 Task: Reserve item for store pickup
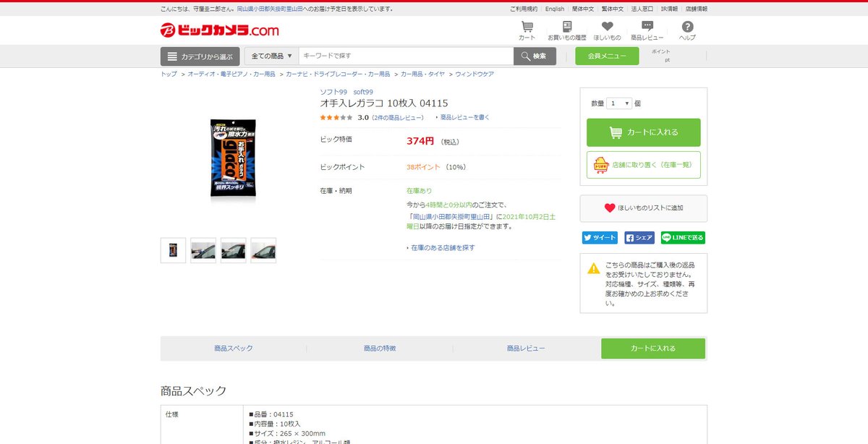[x=644, y=165]
